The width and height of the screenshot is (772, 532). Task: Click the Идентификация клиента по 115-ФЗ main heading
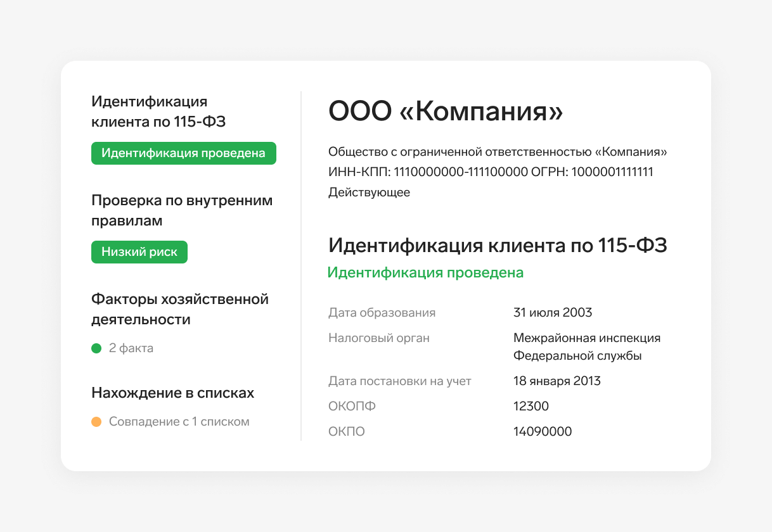click(498, 245)
